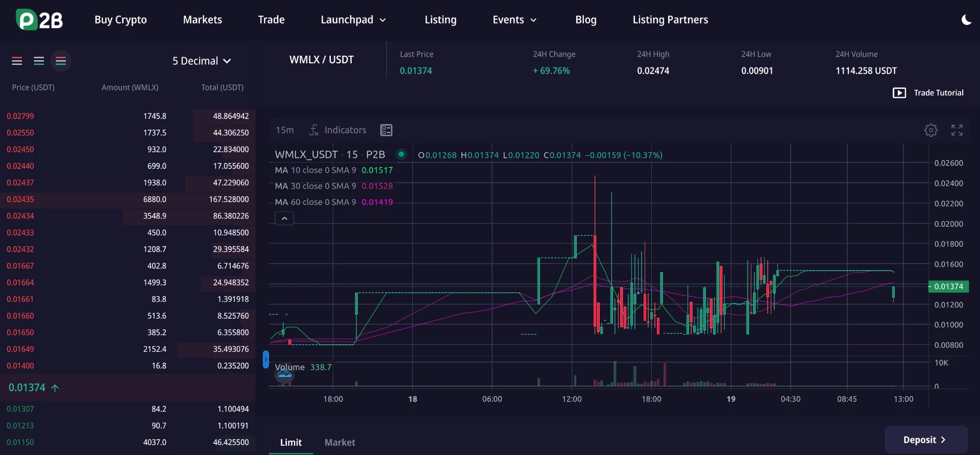
Task: Select the Limit order tab
Action: tap(291, 443)
